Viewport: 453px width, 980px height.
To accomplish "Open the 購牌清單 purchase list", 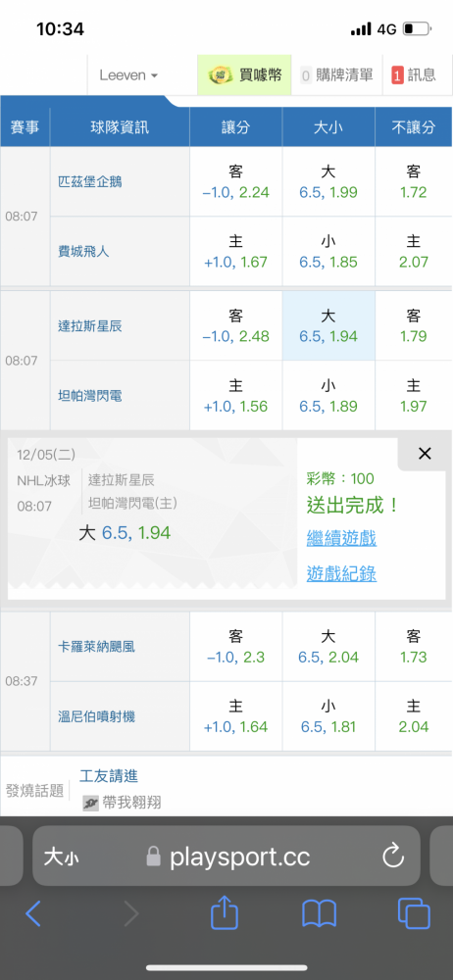I will click(336, 75).
